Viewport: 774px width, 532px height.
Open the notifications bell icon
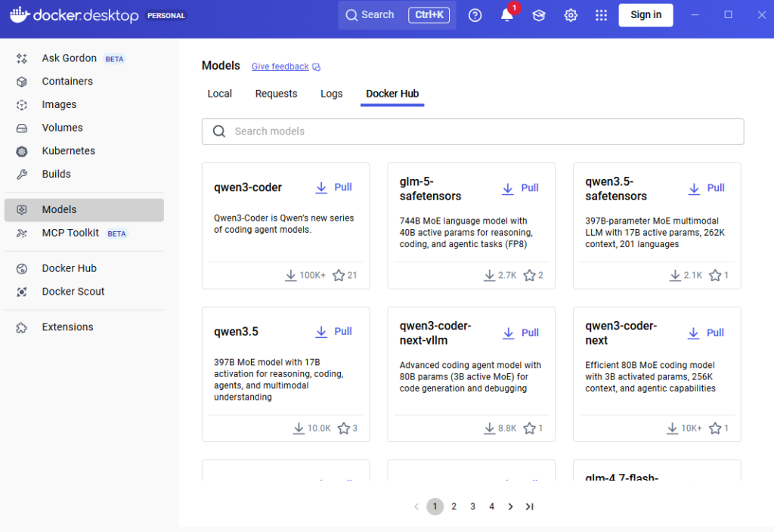click(507, 15)
